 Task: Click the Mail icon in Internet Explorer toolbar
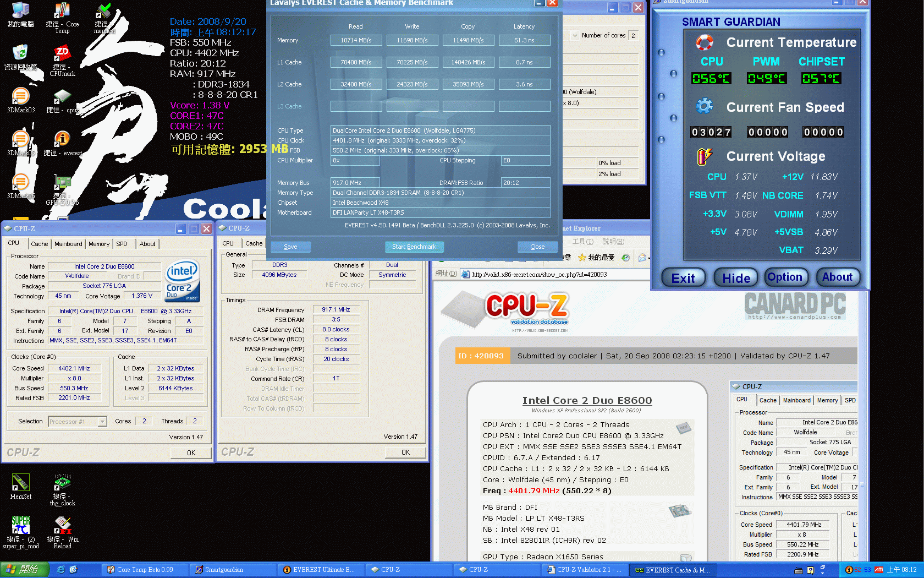642,257
